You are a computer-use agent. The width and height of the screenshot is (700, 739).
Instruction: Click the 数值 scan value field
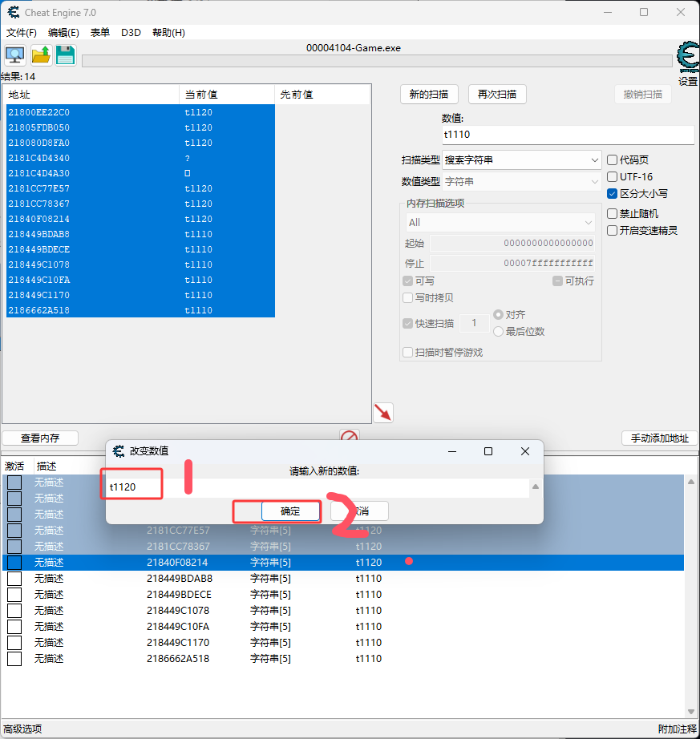(x=568, y=135)
